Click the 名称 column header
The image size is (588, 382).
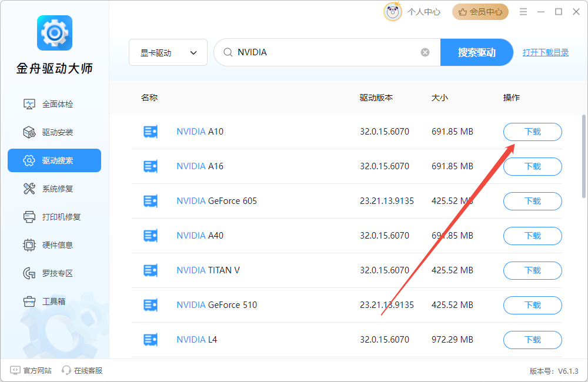click(149, 98)
